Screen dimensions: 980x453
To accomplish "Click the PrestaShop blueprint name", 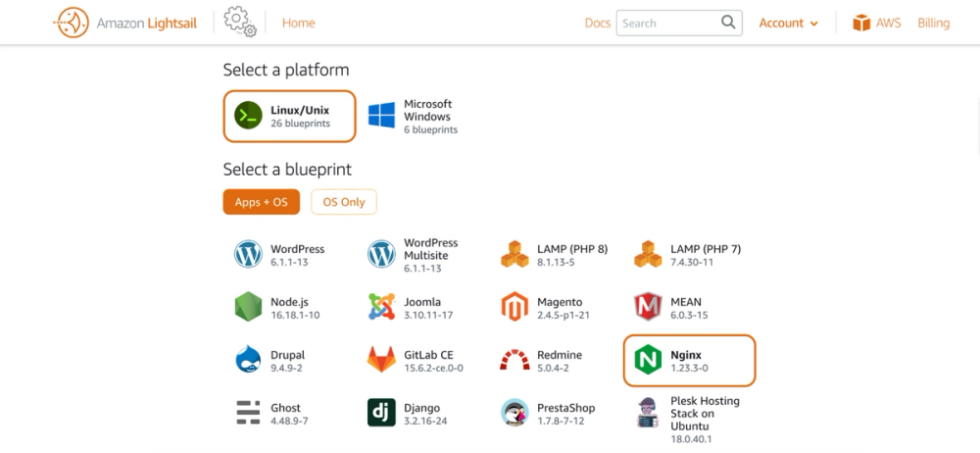I will 566,408.
